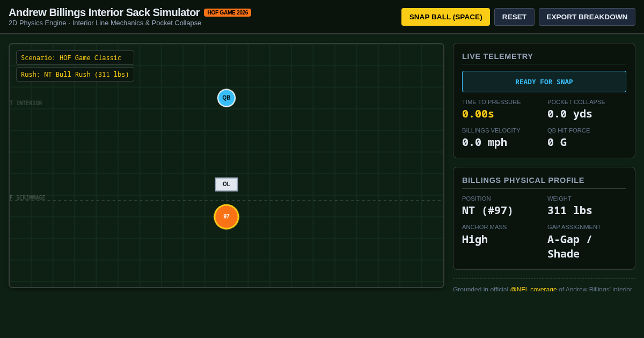The height and width of the screenshot is (338, 644).
Task: Click the 311 lbs weight value
Action: click(570, 210)
